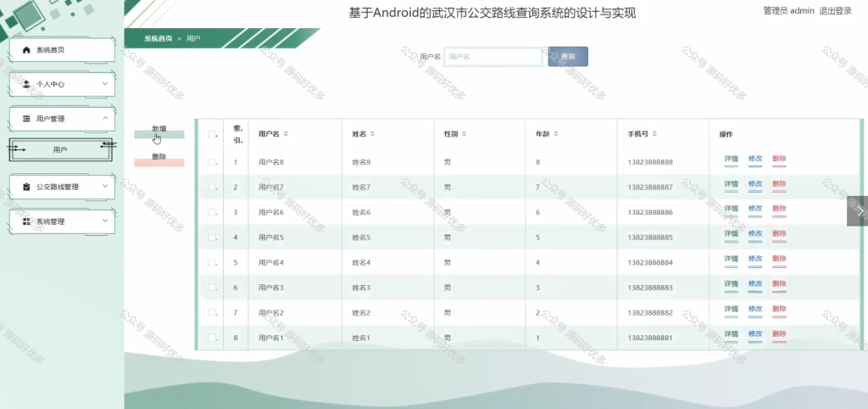Check the checkbox for row 用户名8
Viewport: 868px width, 409px height.
click(211, 162)
